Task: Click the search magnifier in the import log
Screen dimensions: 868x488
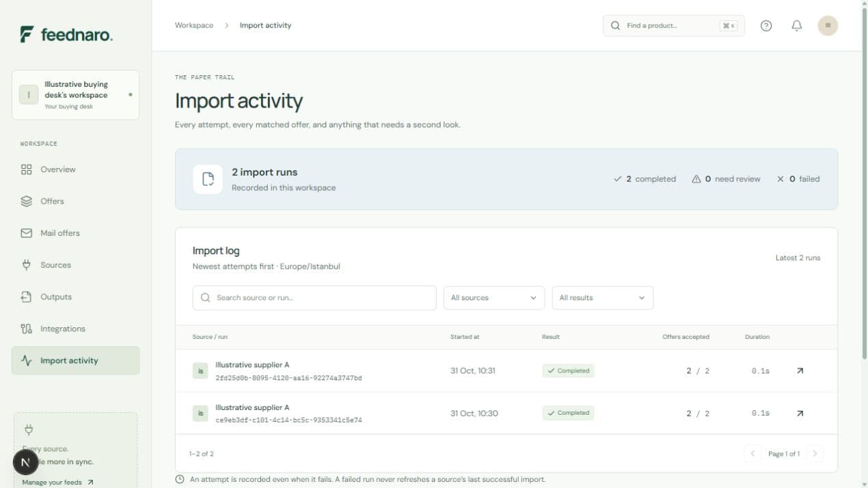Action: [206, 298]
